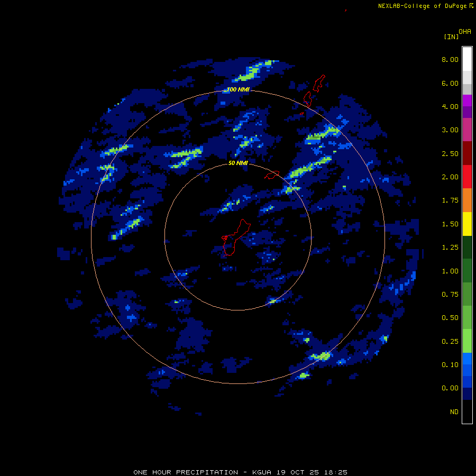Screen dimensions: 476x476
Task: Click the 0.50 legend value
Action: point(450,318)
